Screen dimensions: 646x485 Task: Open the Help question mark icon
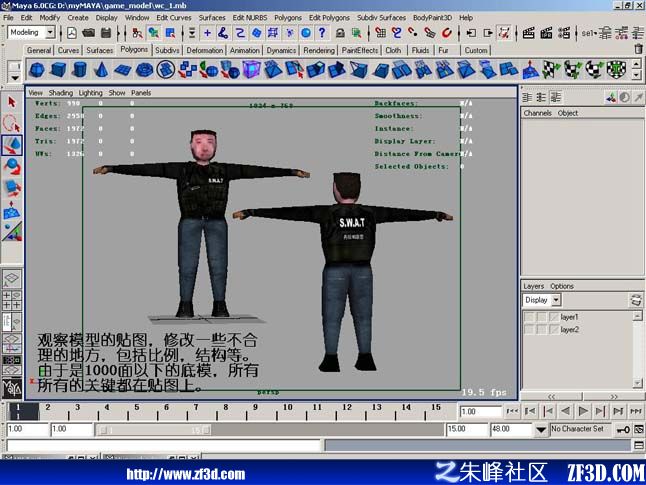click(x=322, y=33)
